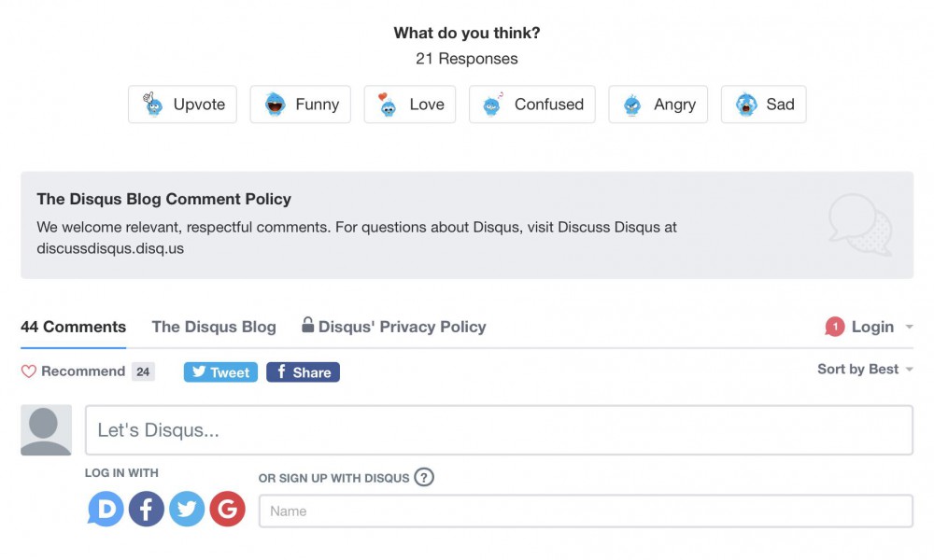This screenshot has width=934, height=560.
Task: Click the default user avatar
Action: click(47, 430)
